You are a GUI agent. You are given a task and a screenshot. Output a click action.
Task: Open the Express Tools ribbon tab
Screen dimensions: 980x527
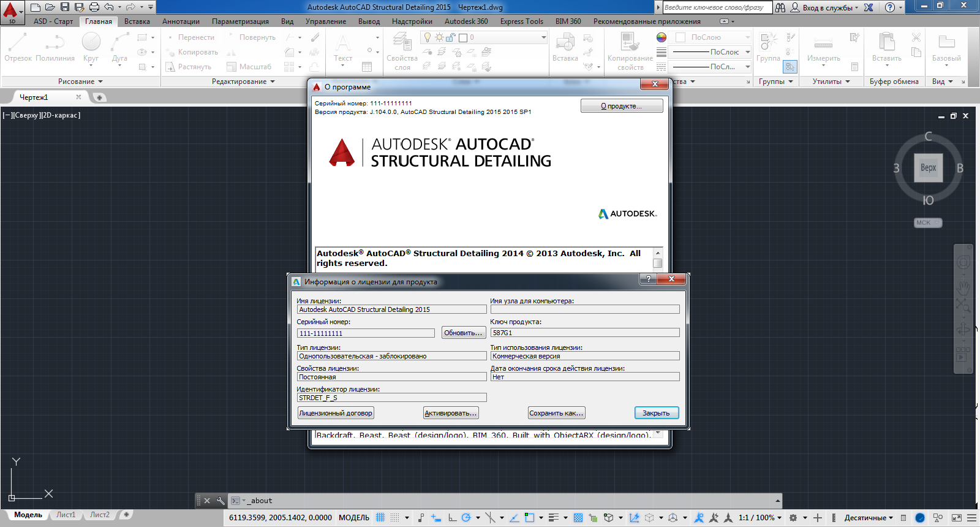(x=521, y=21)
